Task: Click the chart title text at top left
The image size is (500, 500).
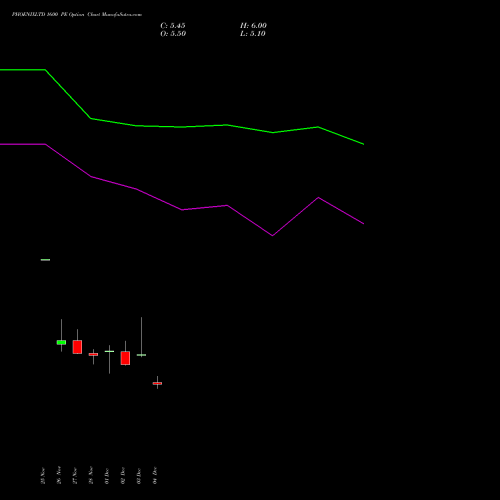Action: click(77, 14)
